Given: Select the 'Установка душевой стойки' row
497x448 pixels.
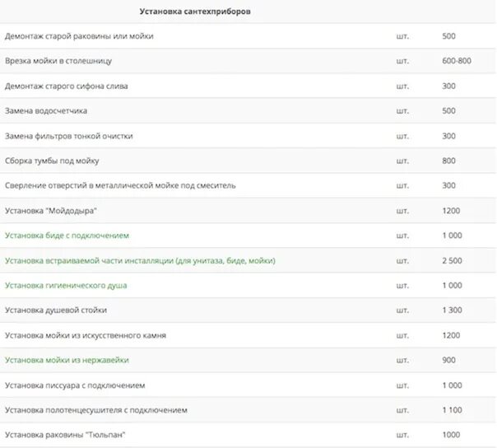Looking at the screenshot, I should point(248,310).
